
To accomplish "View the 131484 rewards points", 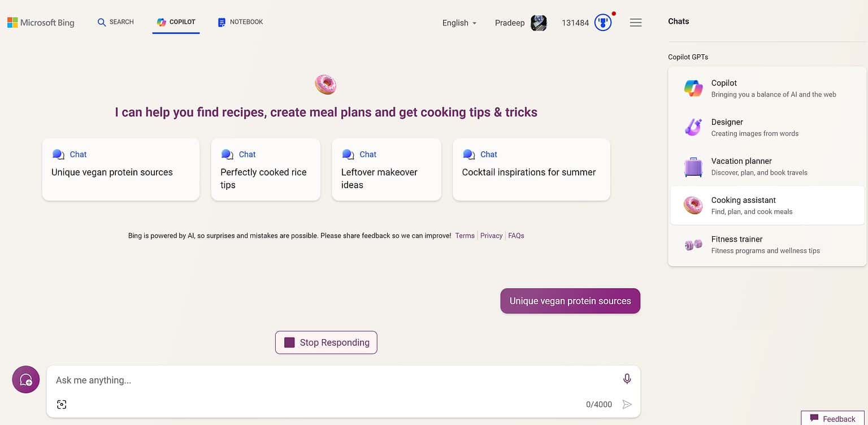I will [x=575, y=23].
